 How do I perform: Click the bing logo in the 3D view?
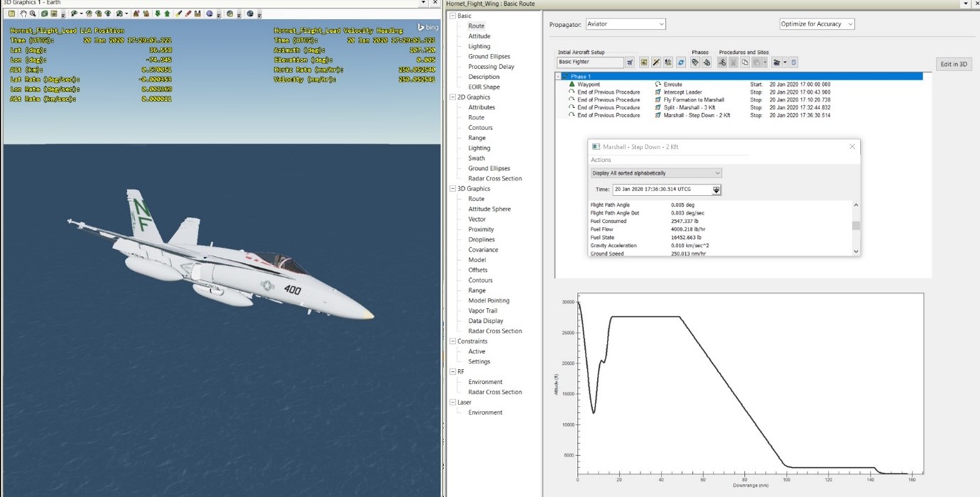[x=426, y=26]
